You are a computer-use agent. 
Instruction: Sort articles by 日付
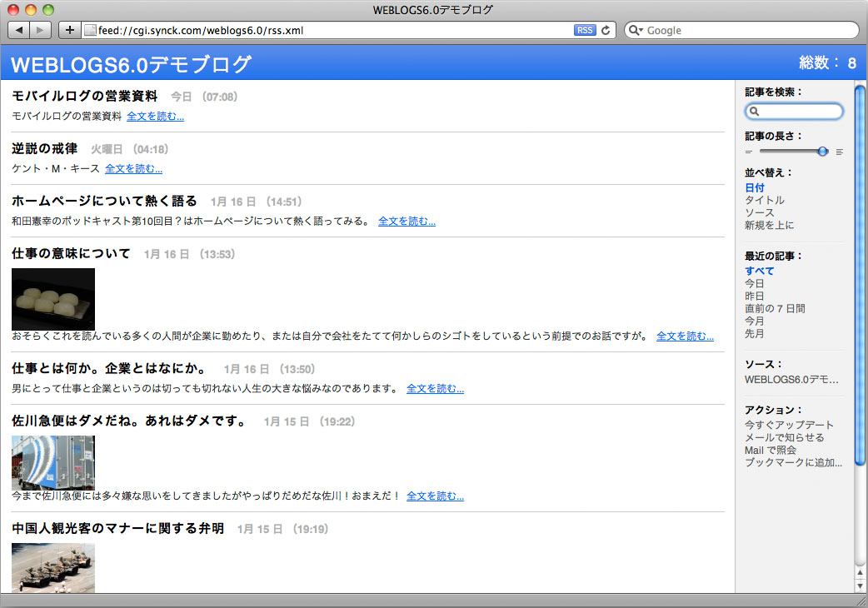[755, 187]
